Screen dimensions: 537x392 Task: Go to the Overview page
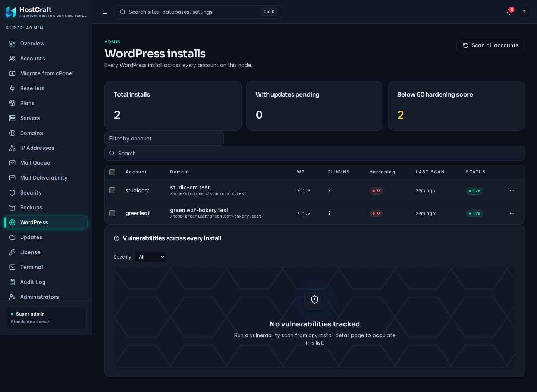(46, 44)
